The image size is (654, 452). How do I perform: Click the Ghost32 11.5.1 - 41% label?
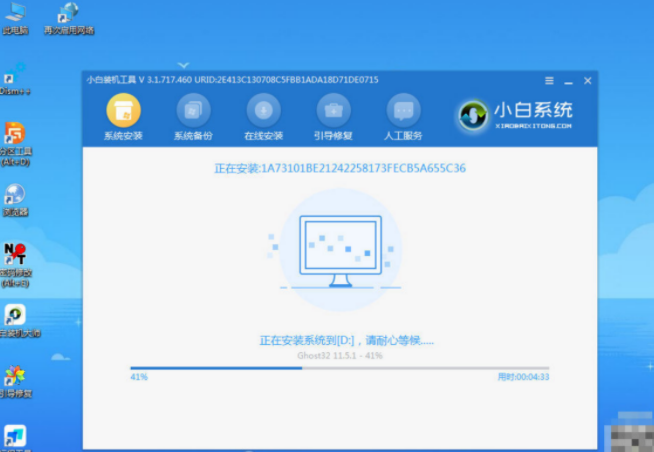click(340, 356)
